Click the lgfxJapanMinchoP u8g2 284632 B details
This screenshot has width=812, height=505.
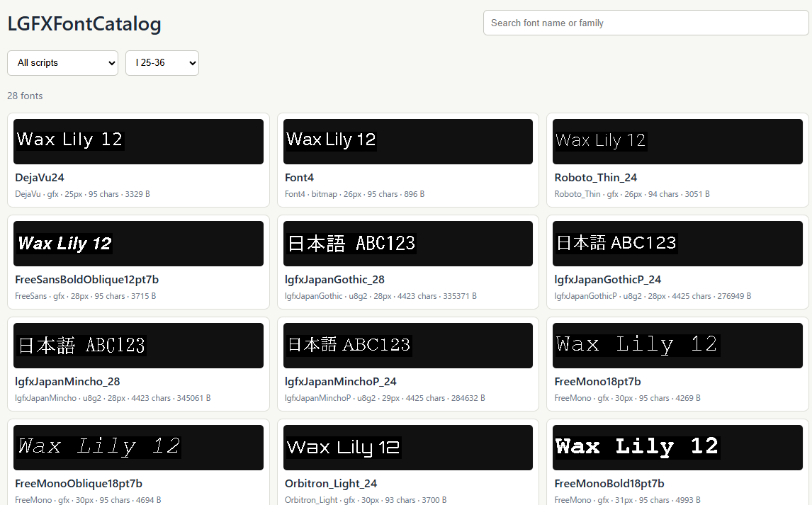[385, 398]
